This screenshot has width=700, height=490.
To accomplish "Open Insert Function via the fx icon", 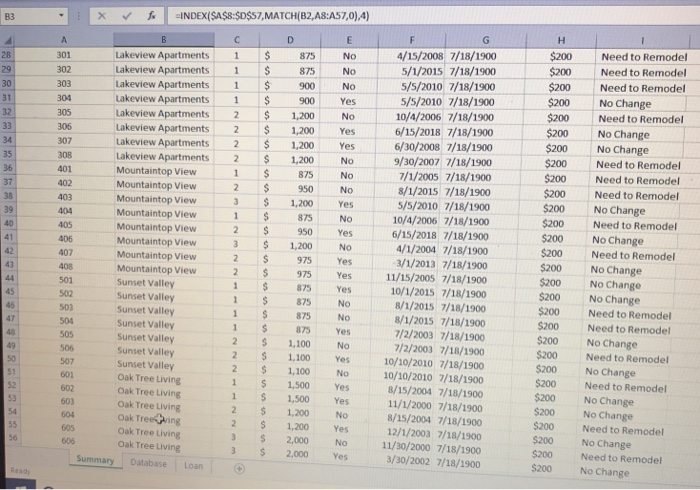I will pyautogui.click(x=152, y=16).
